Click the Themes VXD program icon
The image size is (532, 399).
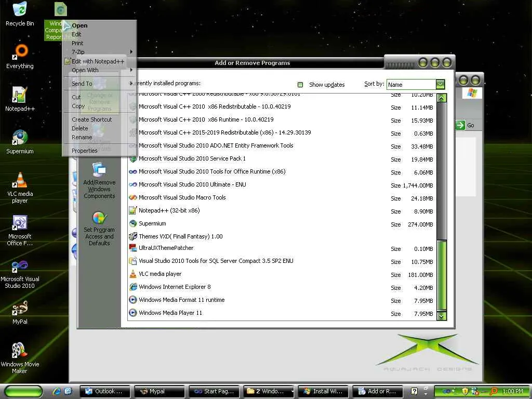click(x=132, y=236)
